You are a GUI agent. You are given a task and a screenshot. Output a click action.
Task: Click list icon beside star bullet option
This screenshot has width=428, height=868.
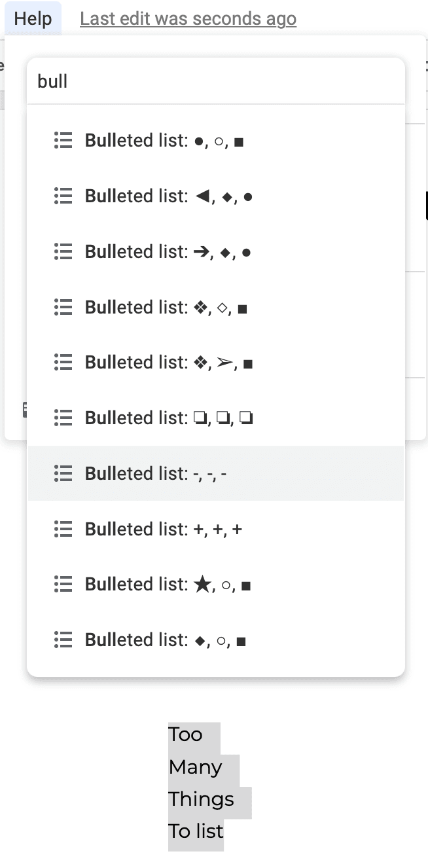(x=63, y=584)
